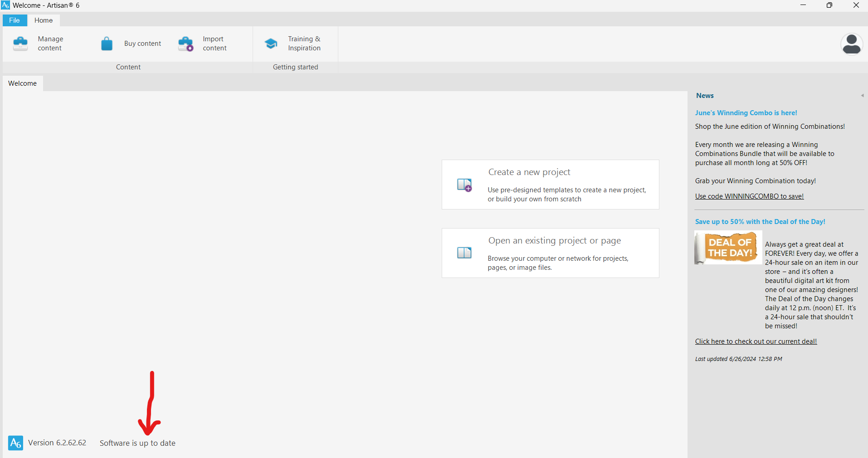Switch to the Home ribbon tab
This screenshot has height=458, width=868.
pos(44,20)
